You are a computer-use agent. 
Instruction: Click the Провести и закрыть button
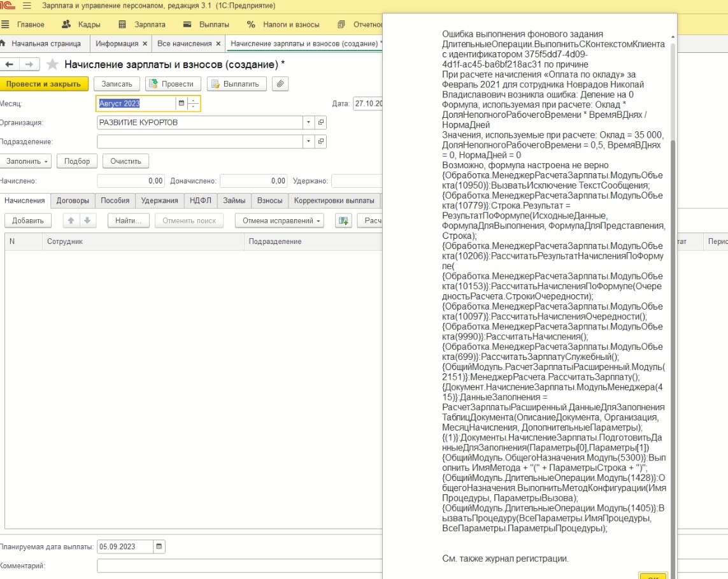[43, 84]
